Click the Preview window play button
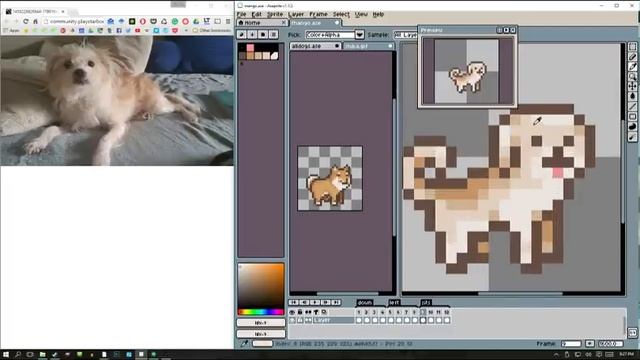 506,30
